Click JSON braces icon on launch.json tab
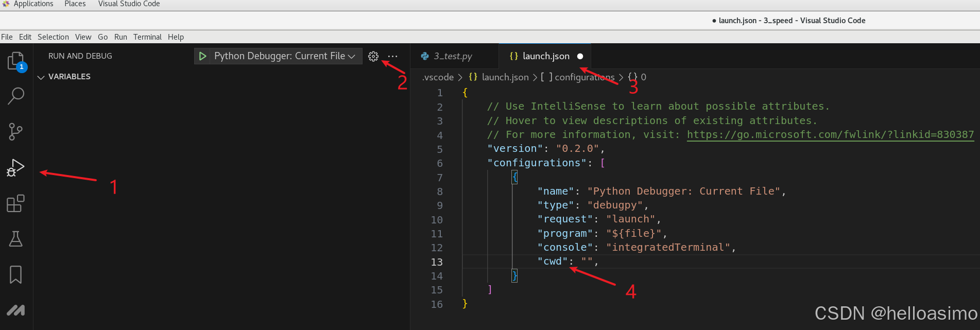Image resolution: width=980 pixels, height=330 pixels. (513, 56)
